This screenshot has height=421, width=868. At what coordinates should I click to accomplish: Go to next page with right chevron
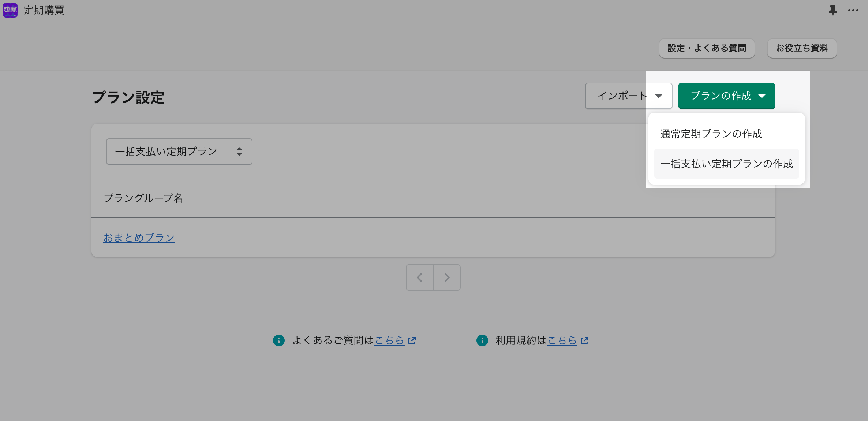point(447,277)
